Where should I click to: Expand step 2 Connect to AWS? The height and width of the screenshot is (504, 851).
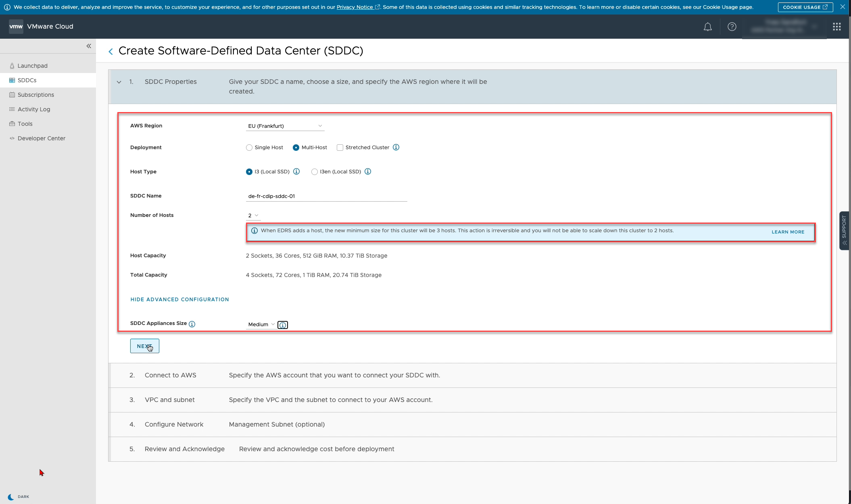click(472, 375)
